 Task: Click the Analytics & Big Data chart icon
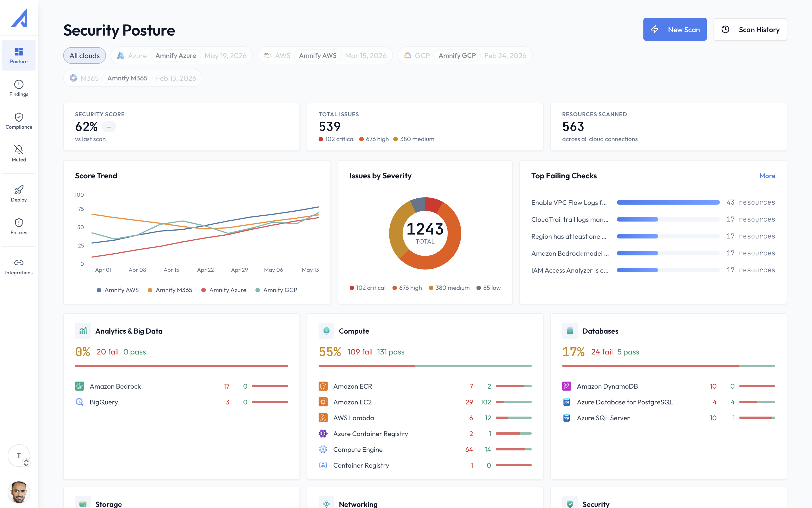pos(83,331)
